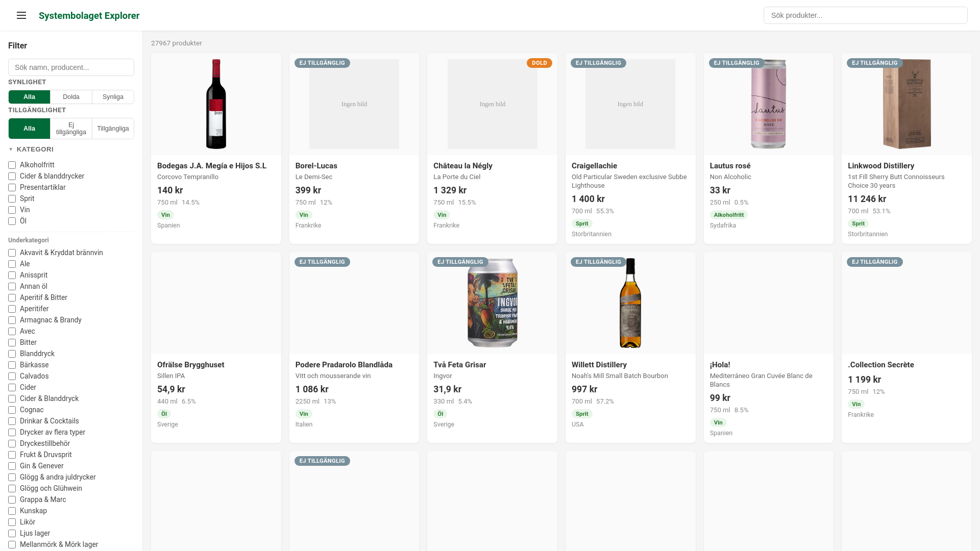This screenshot has height=551, width=980.
Task: Click the Noah's Mill Small Batch Bourbon text
Action: click(620, 376)
